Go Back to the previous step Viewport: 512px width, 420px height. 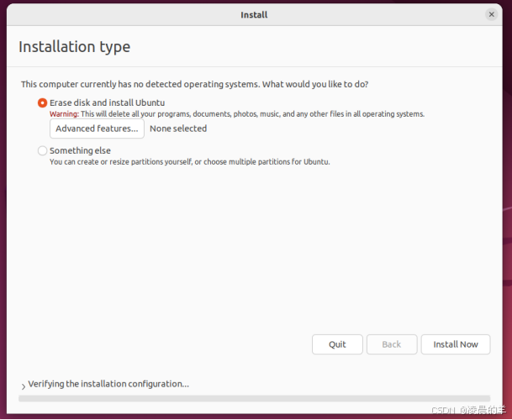(x=392, y=344)
